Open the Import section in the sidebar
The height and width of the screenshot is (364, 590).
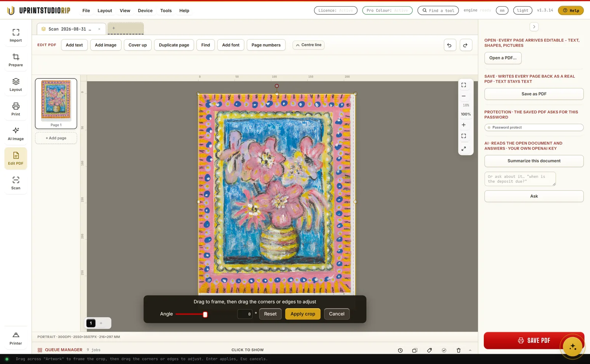tap(15, 35)
